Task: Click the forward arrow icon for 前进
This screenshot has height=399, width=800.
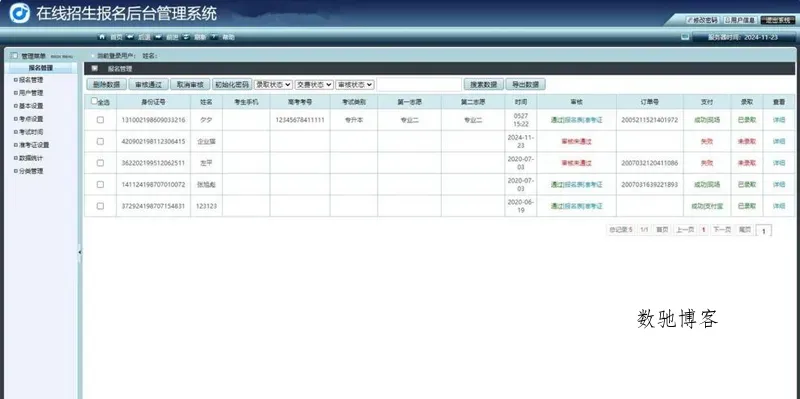Action: click(x=158, y=37)
